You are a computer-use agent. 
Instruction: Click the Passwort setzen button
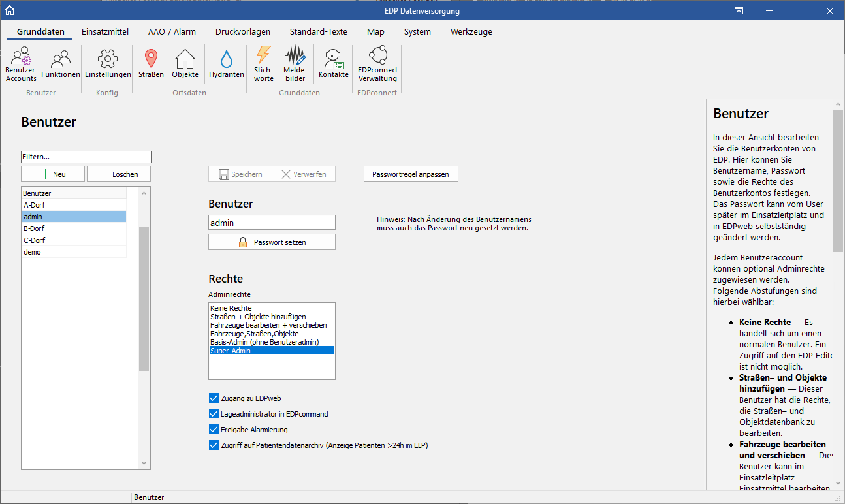point(272,242)
